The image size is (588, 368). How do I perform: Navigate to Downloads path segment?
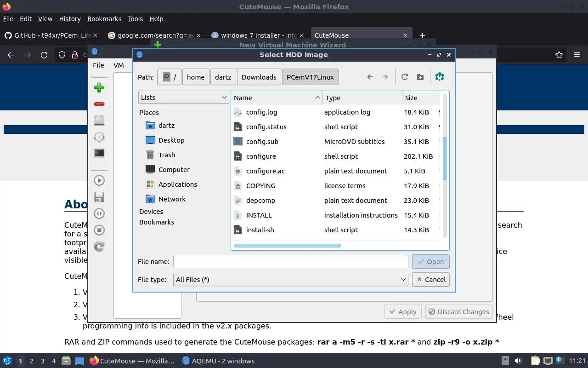point(259,77)
